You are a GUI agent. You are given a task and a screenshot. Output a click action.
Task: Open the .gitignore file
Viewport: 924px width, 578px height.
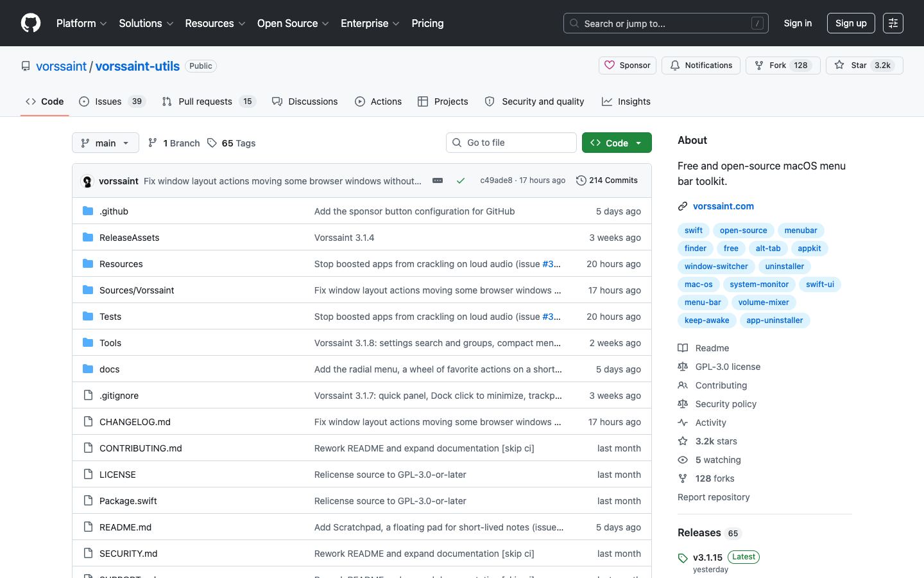point(119,396)
